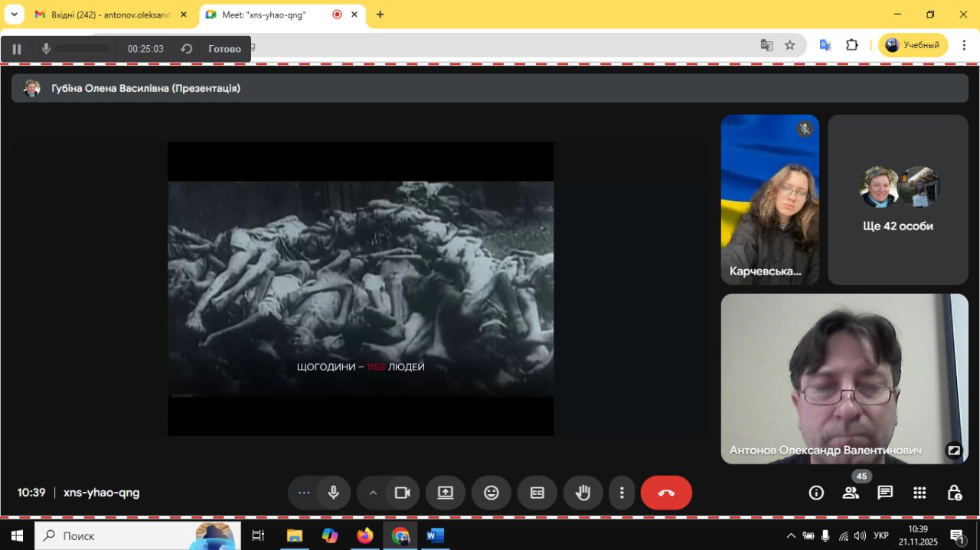Mute the microphone in Meet
The width and height of the screenshot is (980, 550).
pyautogui.click(x=333, y=493)
